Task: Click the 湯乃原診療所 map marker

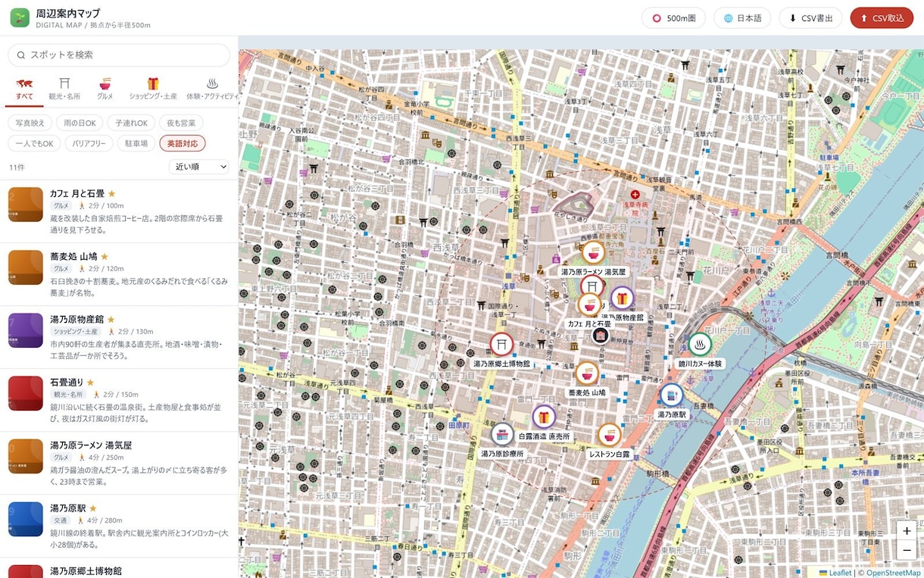Action: (x=502, y=434)
